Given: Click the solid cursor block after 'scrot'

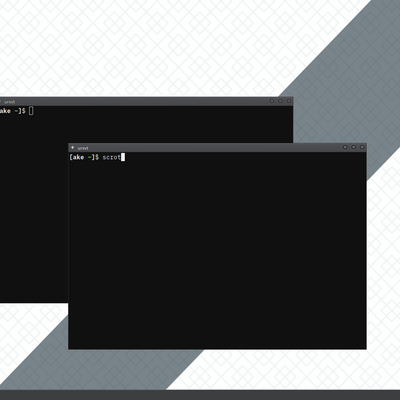Looking at the screenshot, I should click(123, 157).
